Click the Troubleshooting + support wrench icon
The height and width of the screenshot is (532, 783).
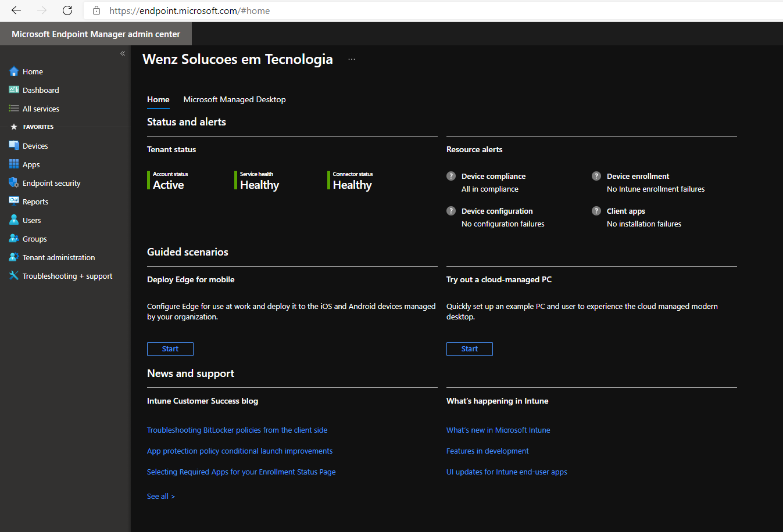(x=14, y=276)
